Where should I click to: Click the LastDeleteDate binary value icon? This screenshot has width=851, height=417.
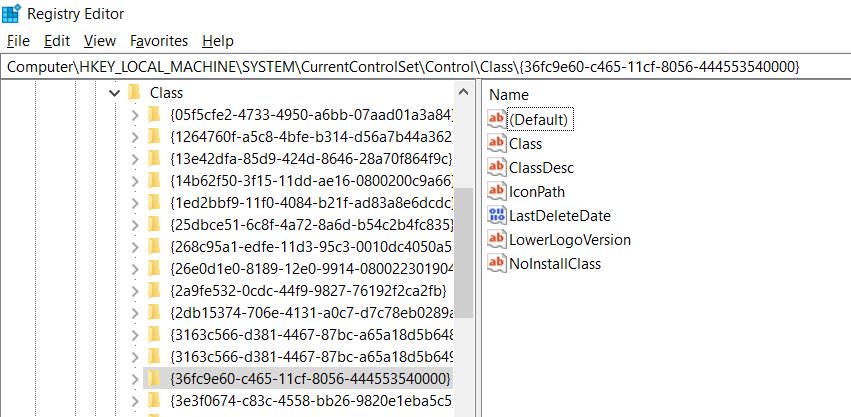point(497,216)
